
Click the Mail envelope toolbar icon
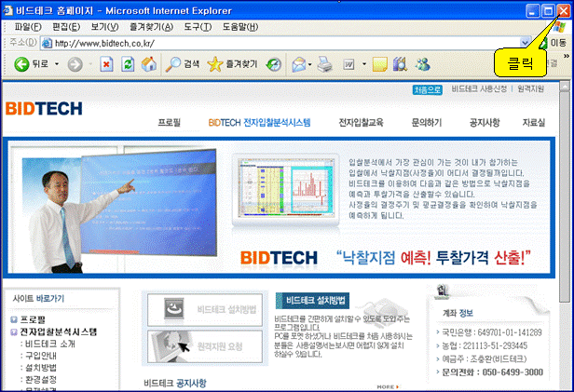tap(299, 65)
